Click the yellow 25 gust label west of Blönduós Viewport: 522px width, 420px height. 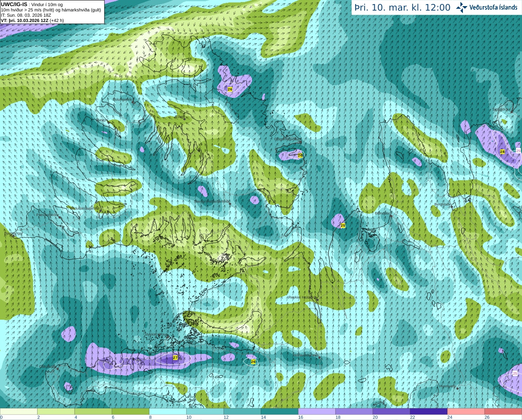click(x=343, y=225)
